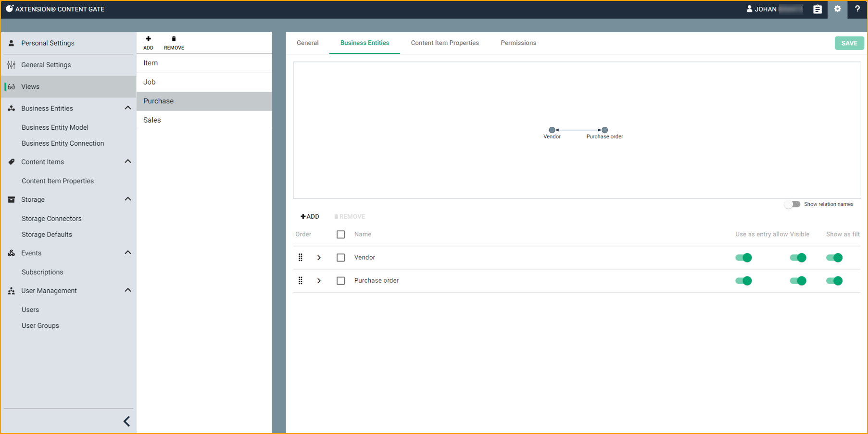Click the General Settings sliders icon
The image size is (868, 434).
click(x=11, y=65)
